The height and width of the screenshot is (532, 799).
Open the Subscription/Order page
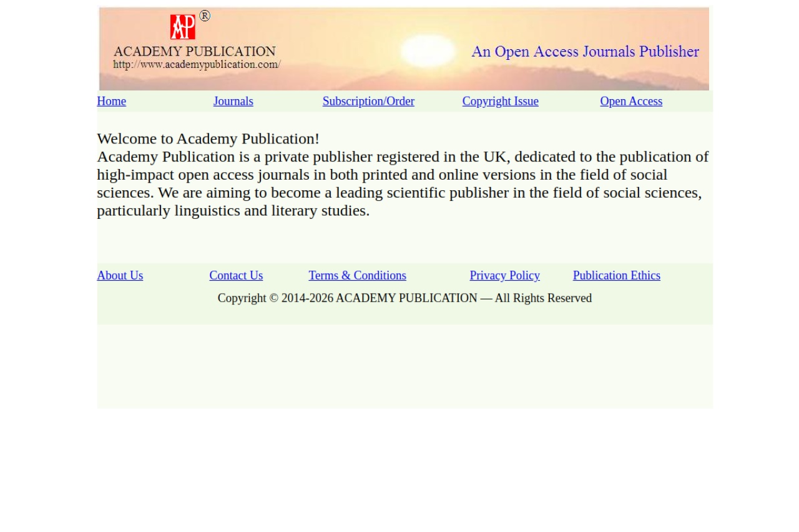point(368,101)
